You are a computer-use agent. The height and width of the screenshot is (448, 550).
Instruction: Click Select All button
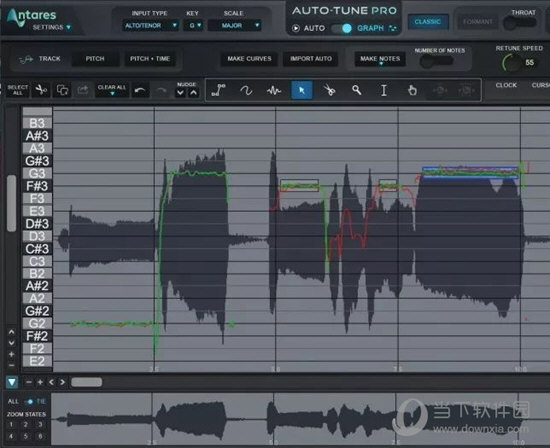(x=18, y=90)
